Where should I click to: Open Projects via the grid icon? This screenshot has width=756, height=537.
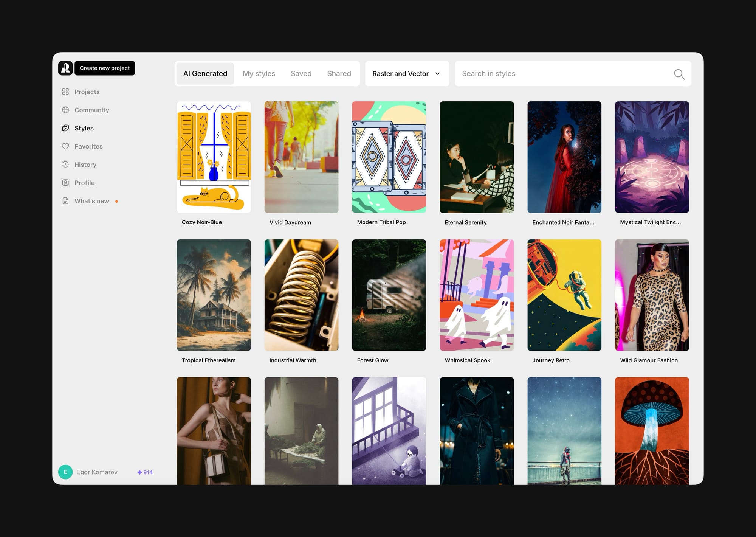pos(65,92)
